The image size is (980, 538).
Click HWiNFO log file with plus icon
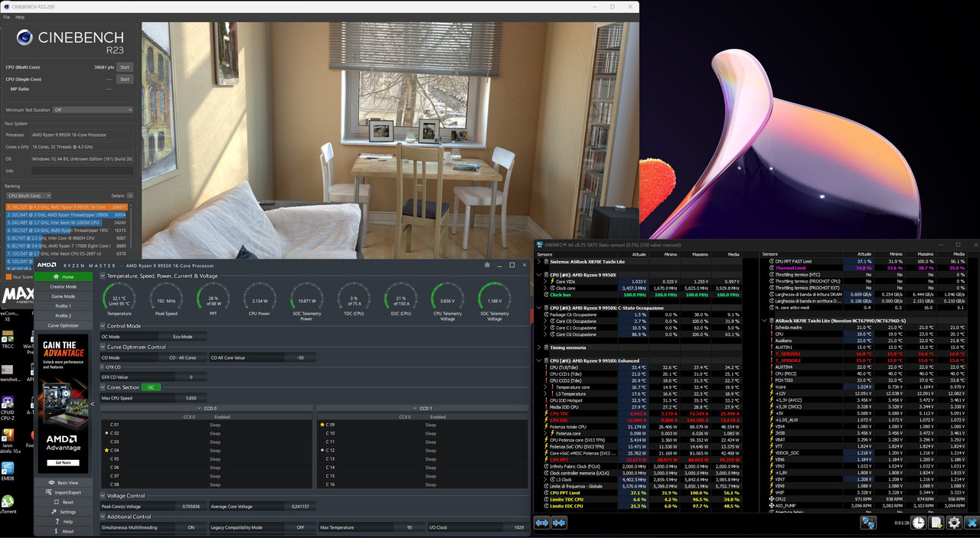pos(936,523)
